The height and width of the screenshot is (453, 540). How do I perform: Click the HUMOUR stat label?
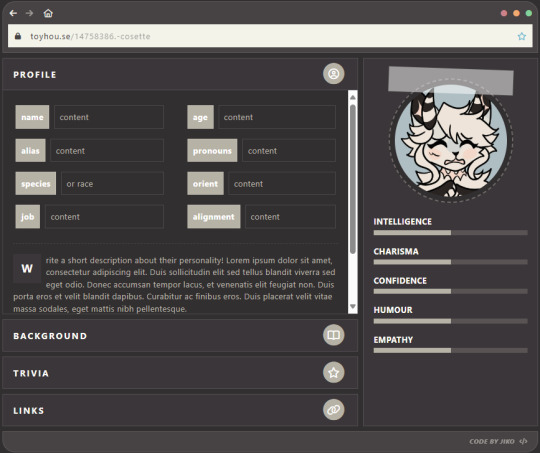(x=393, y=310)
